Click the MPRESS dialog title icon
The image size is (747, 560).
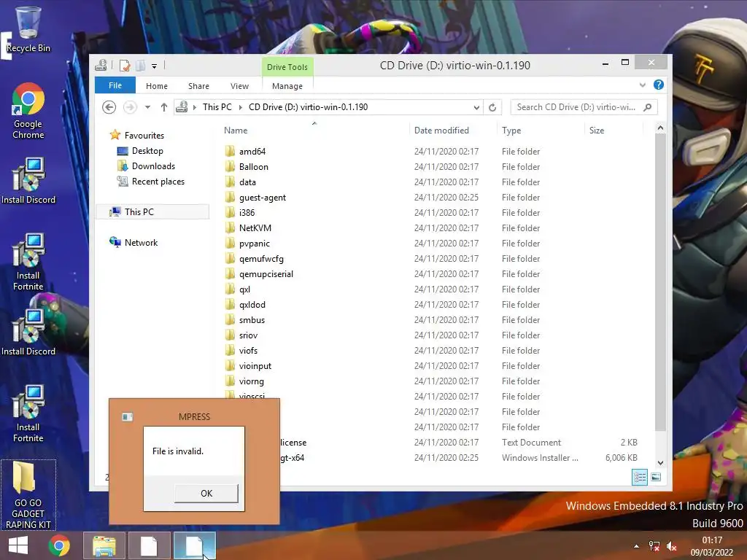click(127, 417)
